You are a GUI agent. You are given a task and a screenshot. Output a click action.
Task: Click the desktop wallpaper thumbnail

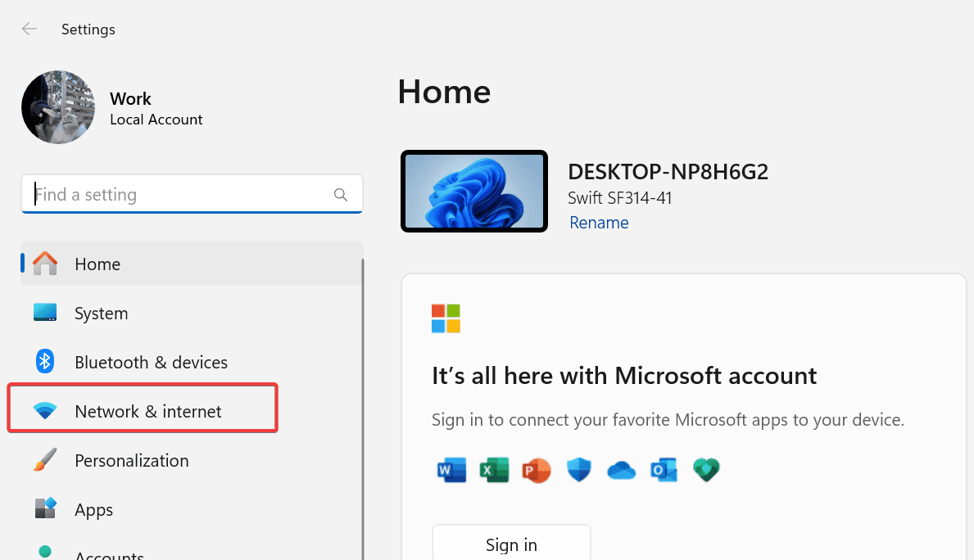474,192
